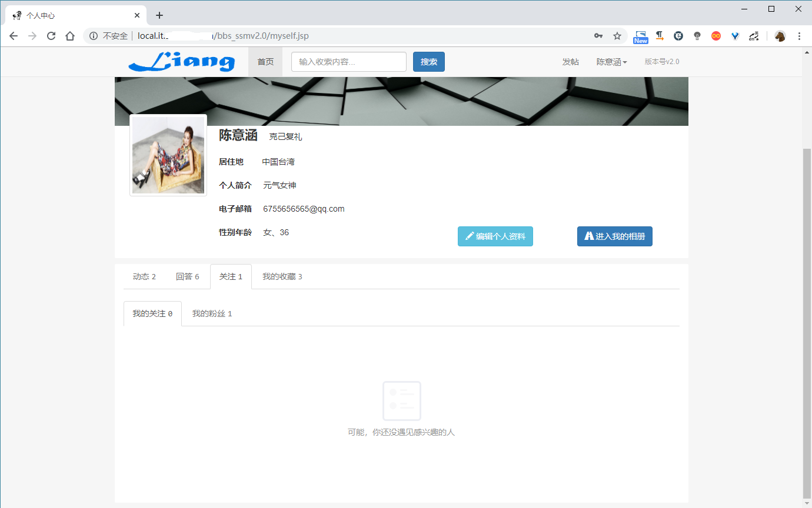The height and width of the screenshot is (508, 812).
Task: Switch to the 动态 2 tab
Action: point(144,276)
